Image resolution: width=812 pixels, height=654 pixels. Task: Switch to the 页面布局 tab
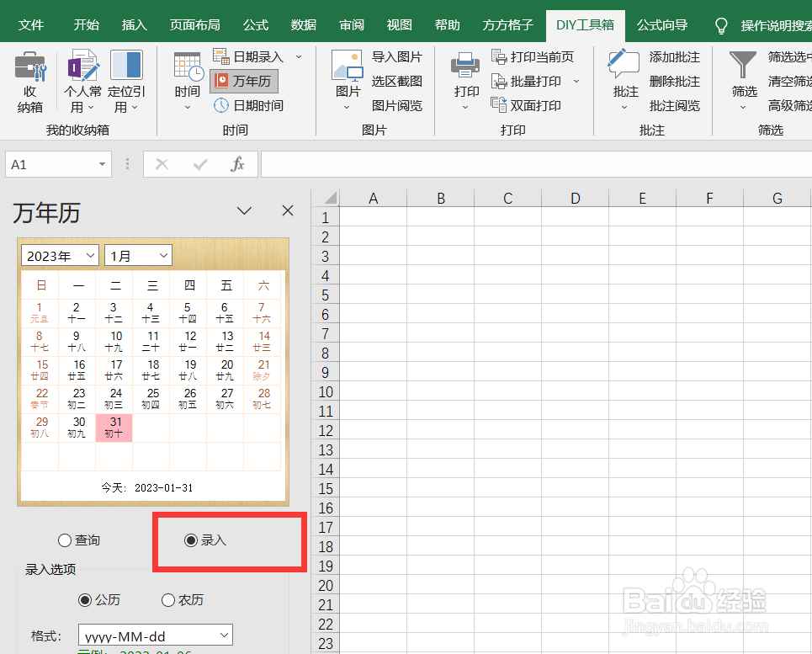click(x=194, y=25)
